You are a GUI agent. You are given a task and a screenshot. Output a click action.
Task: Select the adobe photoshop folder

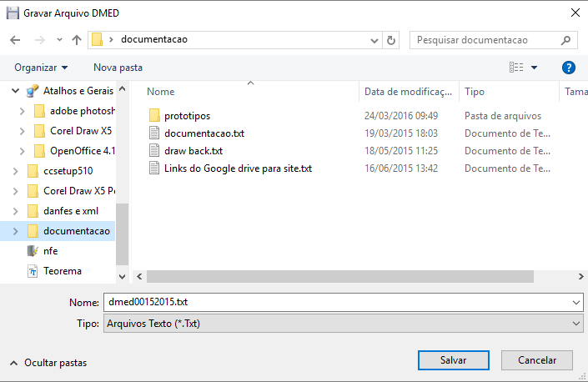(83, 111)
